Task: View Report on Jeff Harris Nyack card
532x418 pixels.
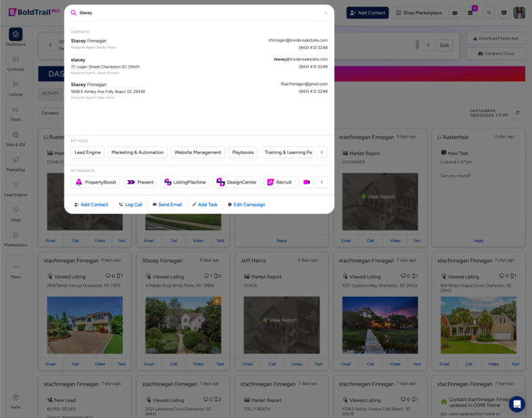Action: (280, 320)
